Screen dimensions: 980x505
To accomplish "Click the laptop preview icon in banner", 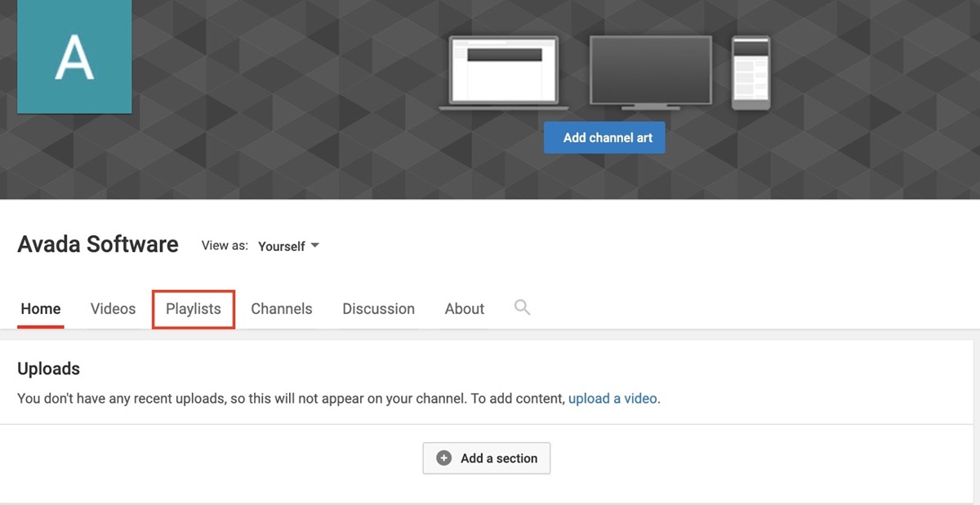I will pyautogui.click(x=504, y=72).
